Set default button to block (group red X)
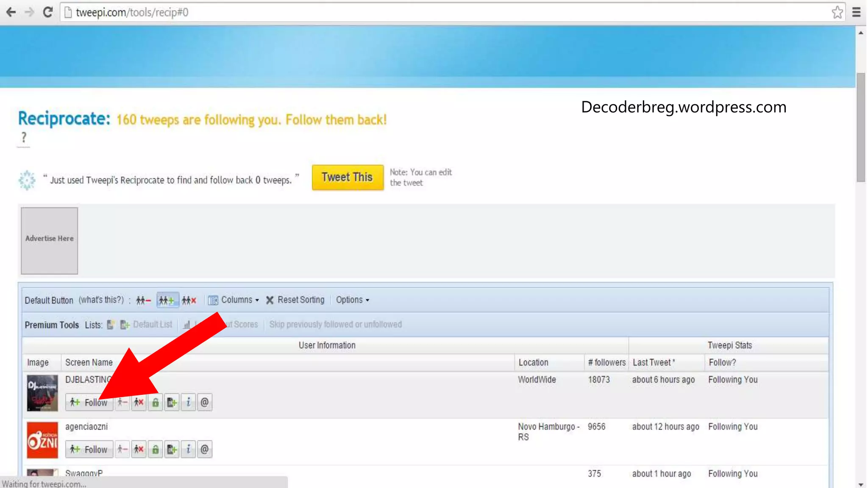Viewport: 868px width, 488px height. pos(189,300)
